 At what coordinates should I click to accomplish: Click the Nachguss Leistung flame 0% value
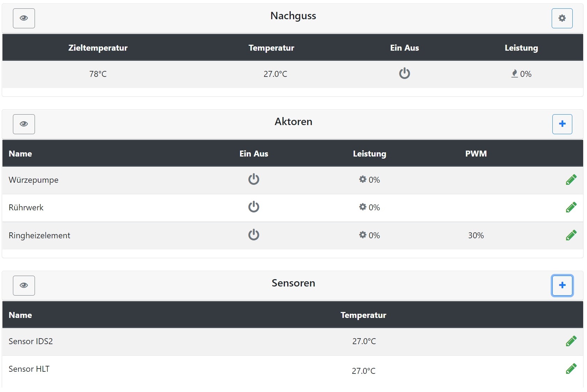click(521, 74)
